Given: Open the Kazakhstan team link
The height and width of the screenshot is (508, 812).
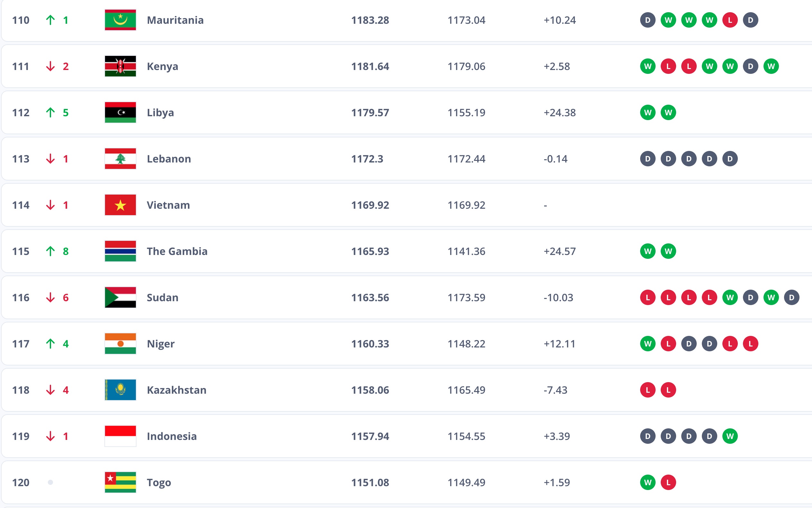Looking at the screenshot, I should pos(176,390).
